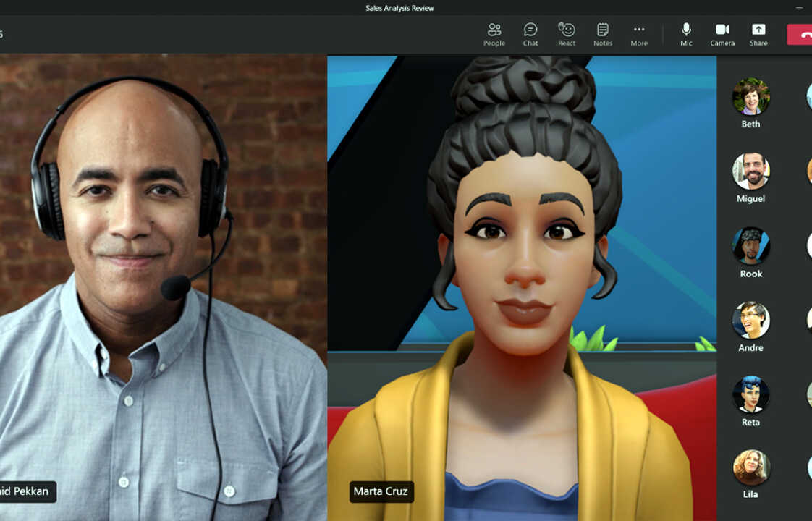Select Lila's participant avatar
812x521 pixels.
(751, 467)
